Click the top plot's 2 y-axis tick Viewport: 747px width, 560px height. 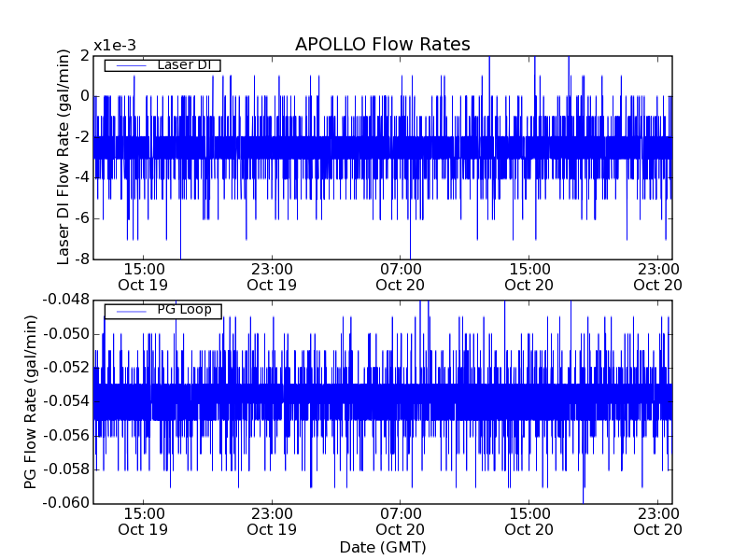pos(85,55)
